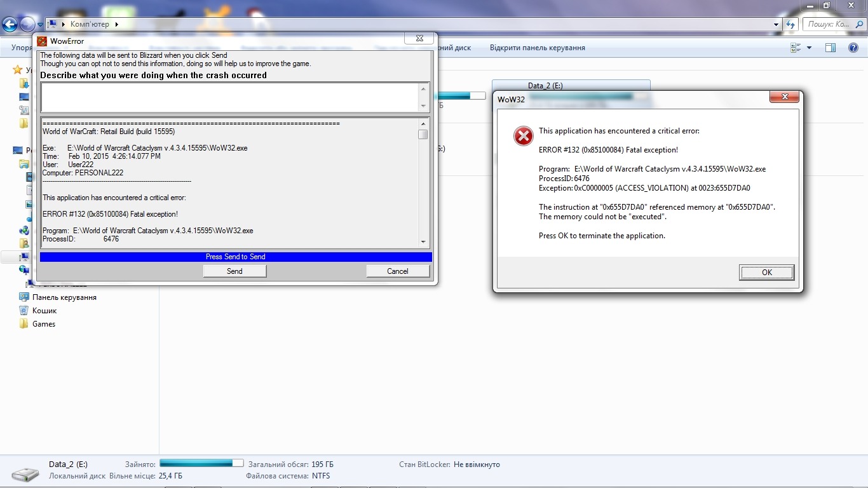
Task: Click the highlighted Computer icon in the navigation pane
Action: pyautogui.click(x=24, y=257)
